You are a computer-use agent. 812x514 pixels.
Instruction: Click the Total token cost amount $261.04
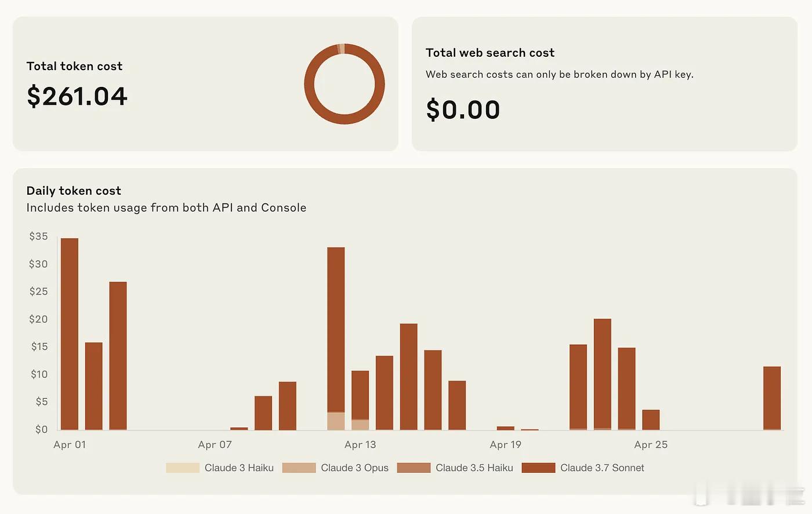(77, 96)
